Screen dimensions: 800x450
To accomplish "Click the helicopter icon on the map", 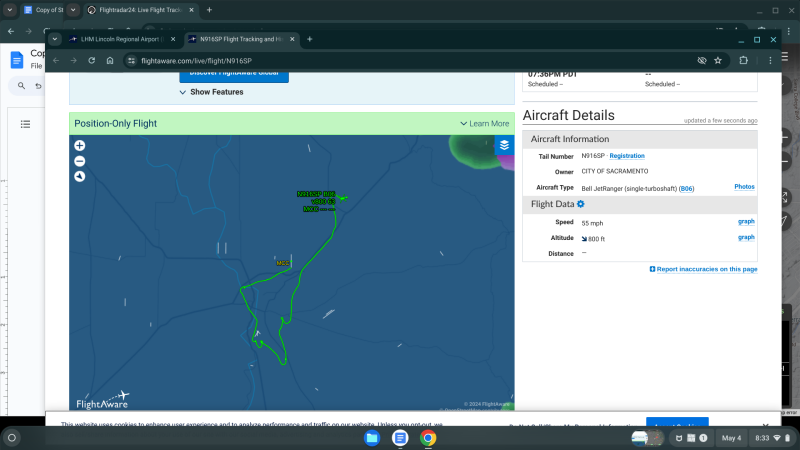I will click(342, 197).
